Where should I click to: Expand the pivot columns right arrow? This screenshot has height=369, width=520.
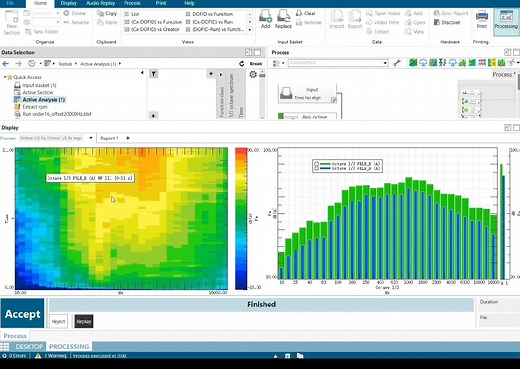221,74
